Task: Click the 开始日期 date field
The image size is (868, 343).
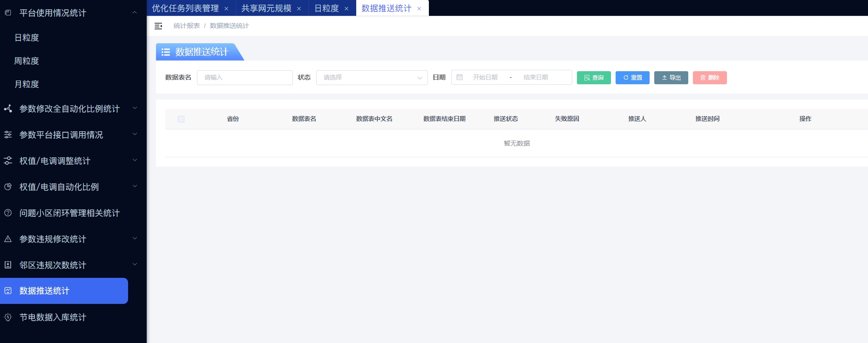Action: click(x=485, y=77)
